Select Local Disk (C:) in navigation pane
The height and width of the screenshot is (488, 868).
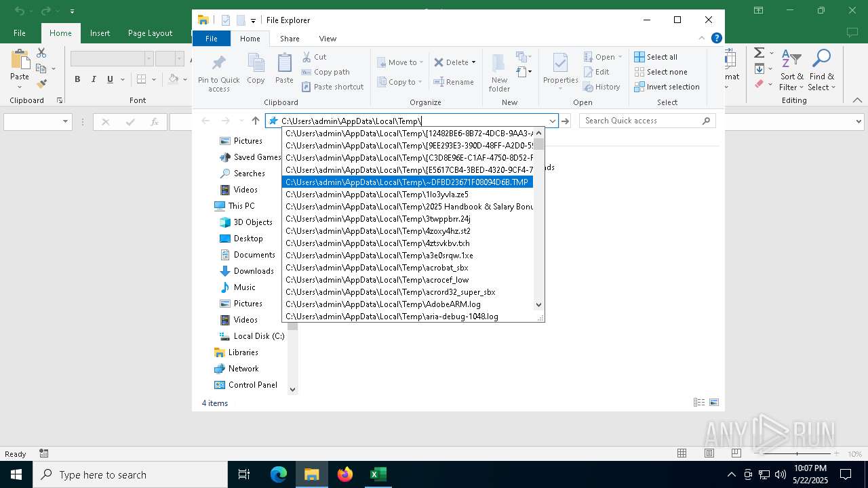pos(258,336)
